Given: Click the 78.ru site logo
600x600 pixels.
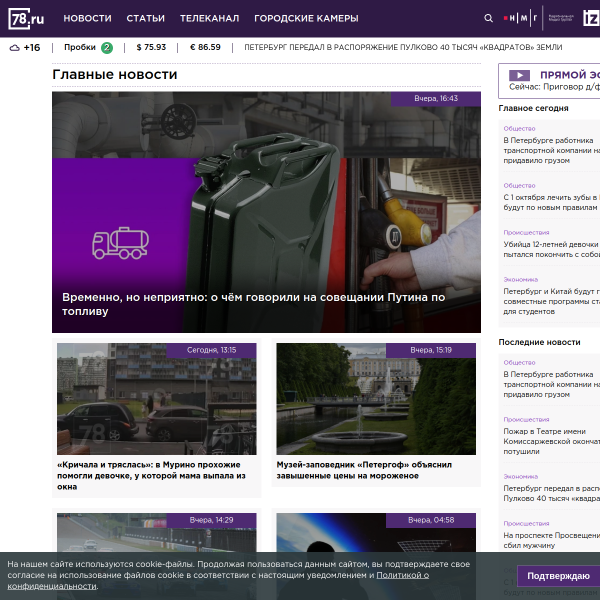Looking at the screenshot, I should coord(26,18).
